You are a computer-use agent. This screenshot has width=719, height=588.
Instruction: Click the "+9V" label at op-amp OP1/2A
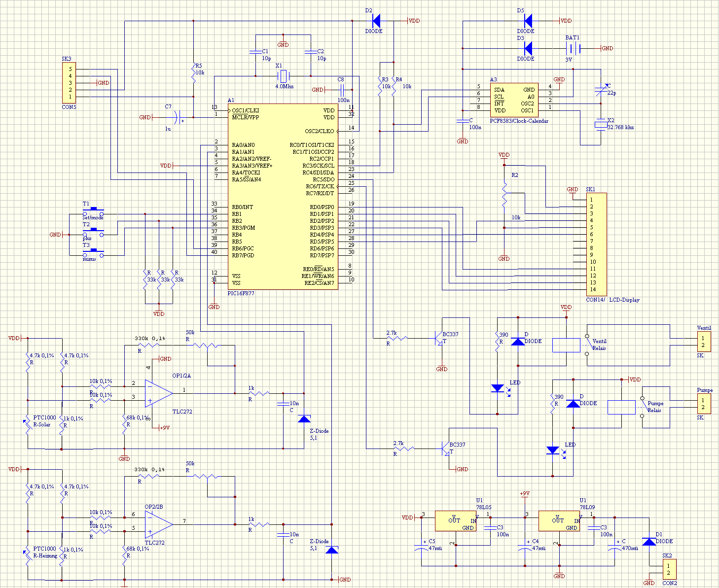tap(165, 428)
